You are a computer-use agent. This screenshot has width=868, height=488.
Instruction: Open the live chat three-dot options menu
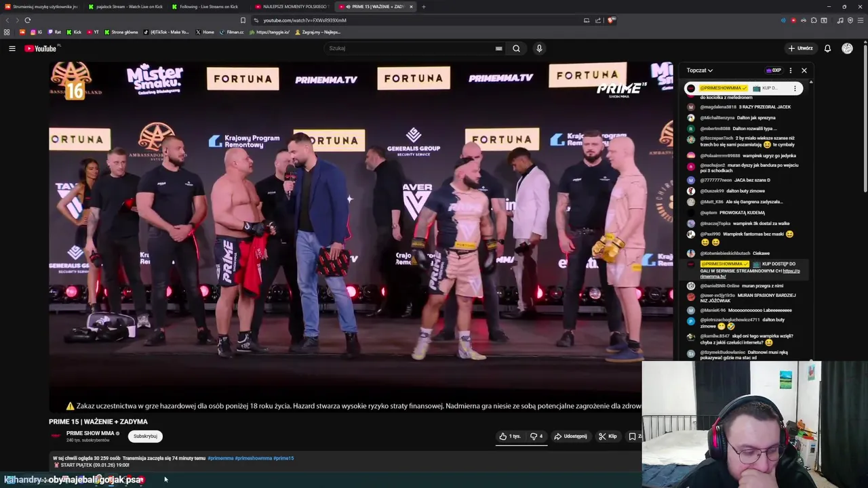[790, 70]
